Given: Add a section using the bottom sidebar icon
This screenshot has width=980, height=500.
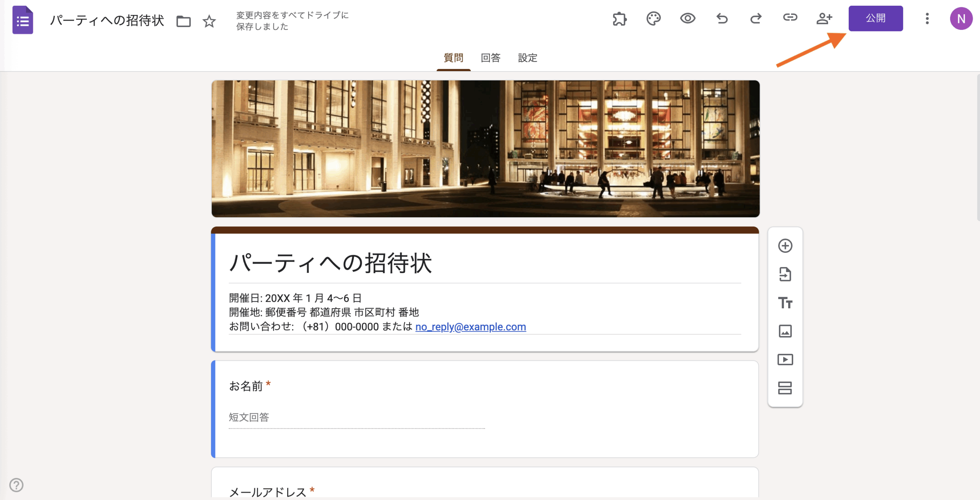Looking at the screenshot, I should point(785,388).
